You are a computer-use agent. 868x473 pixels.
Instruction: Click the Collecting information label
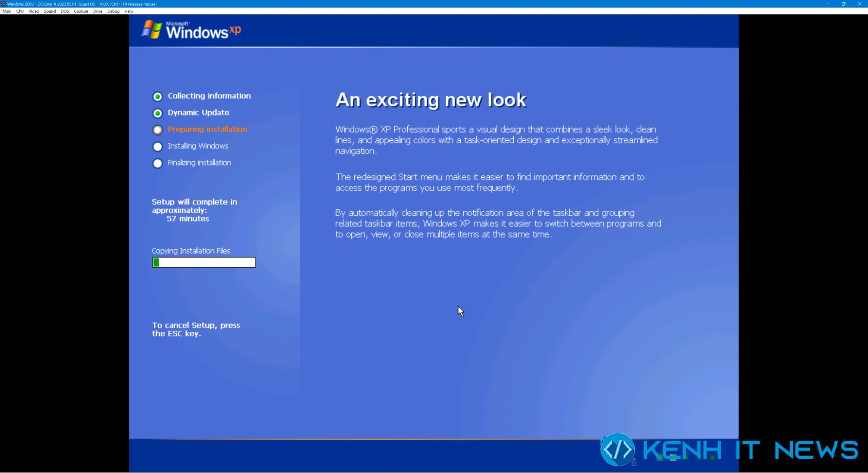click(209, 96)
